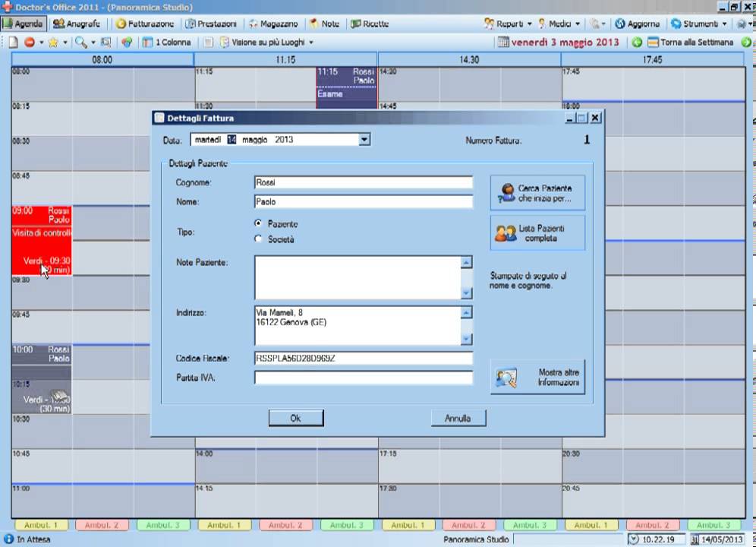Open the Note section
756x547 pixels.
(x=324, y=24)
